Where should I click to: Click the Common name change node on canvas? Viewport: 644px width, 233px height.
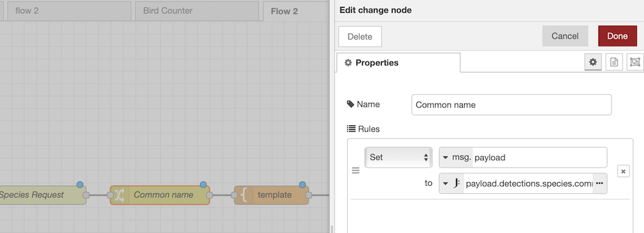click(x=160, y=195)
